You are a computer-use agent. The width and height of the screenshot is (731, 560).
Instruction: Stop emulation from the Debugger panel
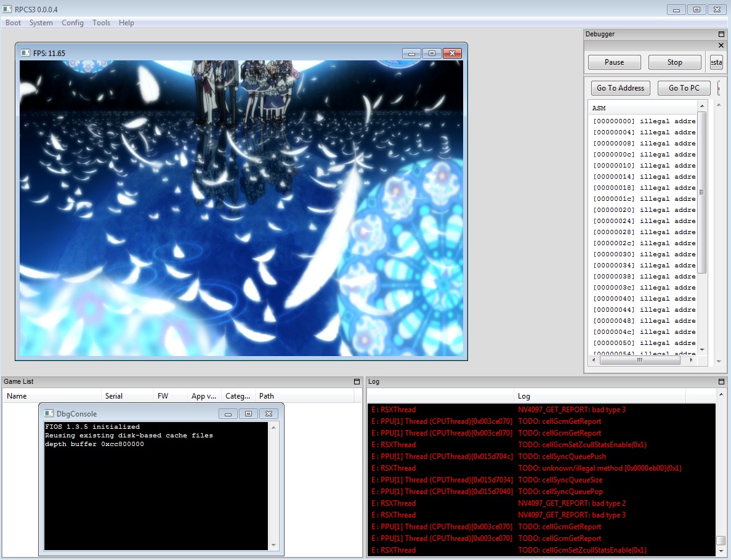click(674, 62)
